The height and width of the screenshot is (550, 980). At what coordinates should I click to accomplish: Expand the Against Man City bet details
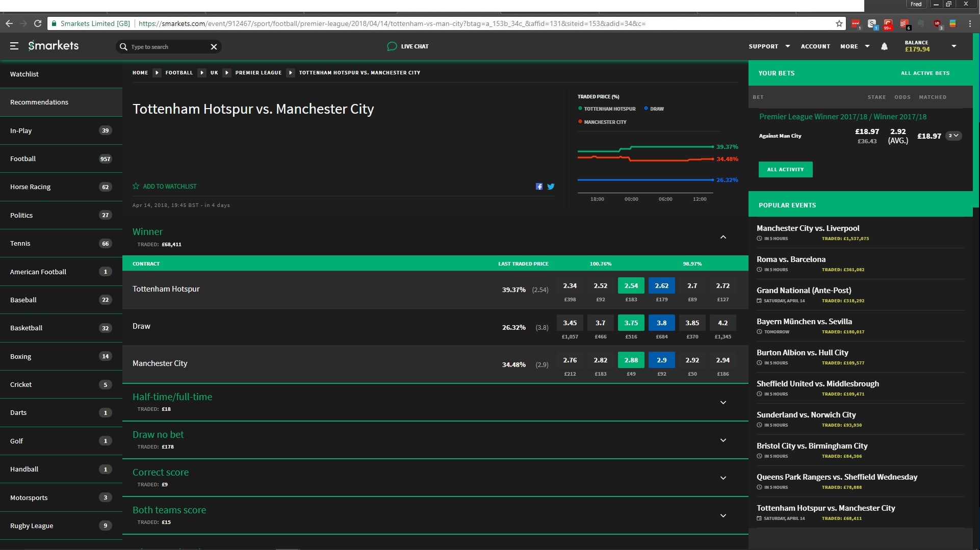pyautogui.click(x=953, y=136)
